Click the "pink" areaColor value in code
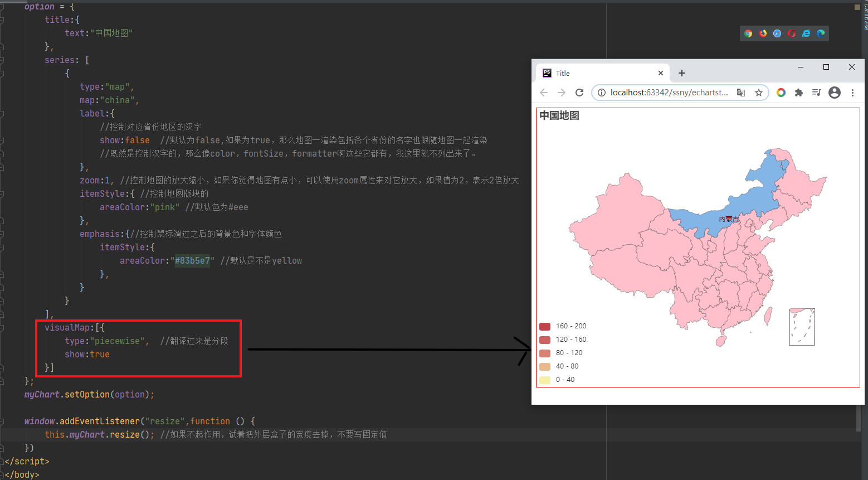Screen dimensions: 868x480 (165, 207)
